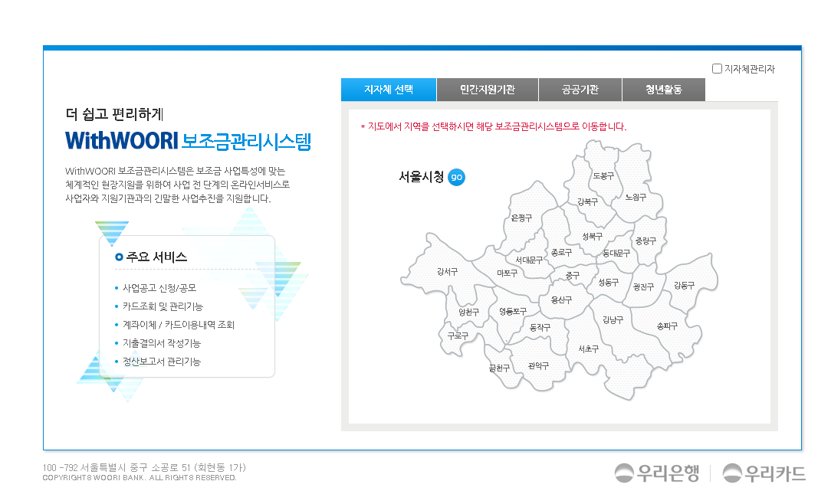Choose 마포구 on the Seoul map
The image size is (831, 504).
click(x=507, y=273)
